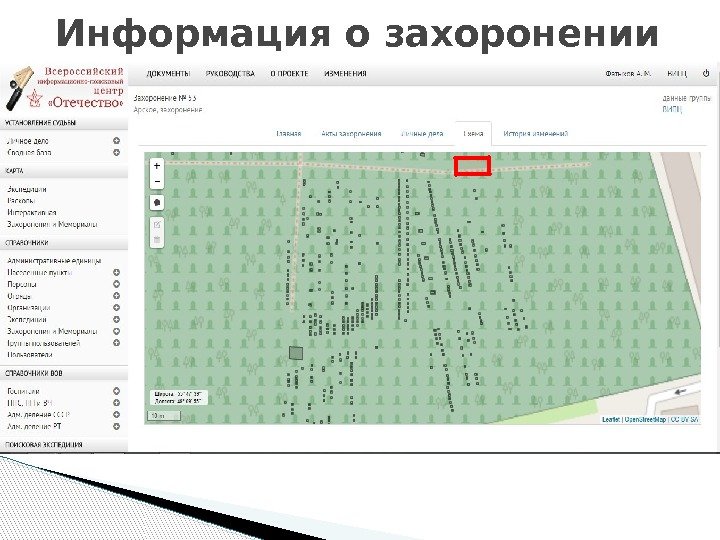720x540 pixels.
Task: Click plus icon beside Сводная база
Action: [116, 152]
